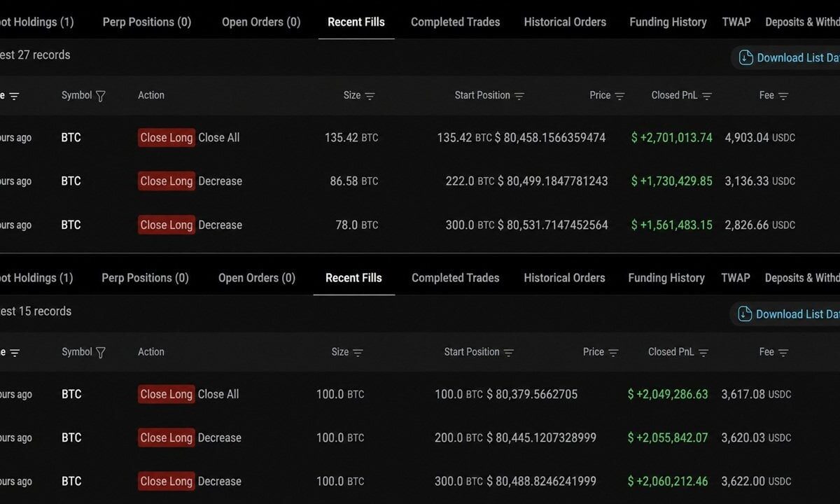Select fee 3,136.33 USDC
This screenshot has height=504, width=840.
760,181
